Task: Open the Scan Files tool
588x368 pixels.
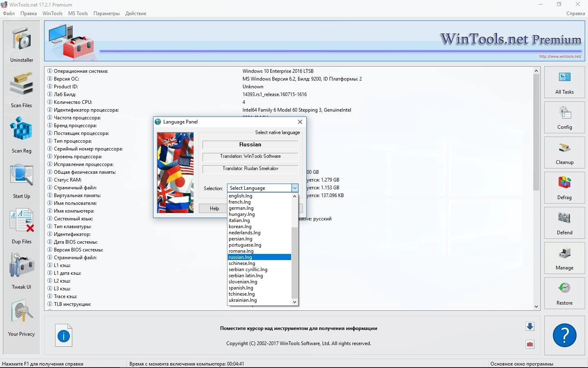Action: pyautogui.click(x=22, y=89)
